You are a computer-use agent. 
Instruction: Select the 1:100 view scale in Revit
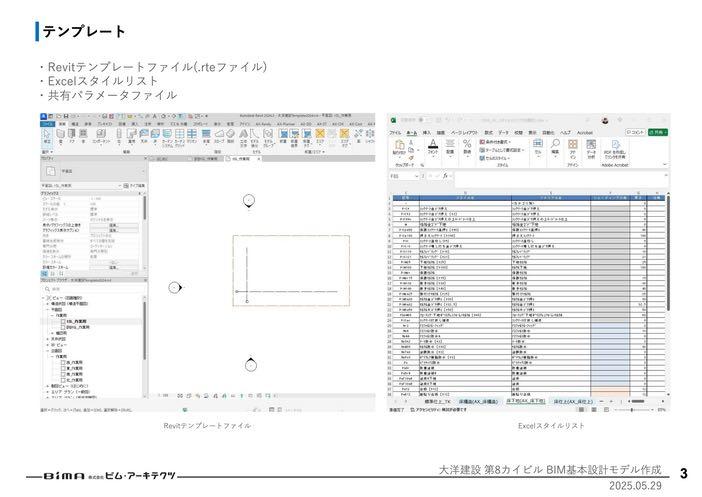pyautogui.click(x=165, y=396)
